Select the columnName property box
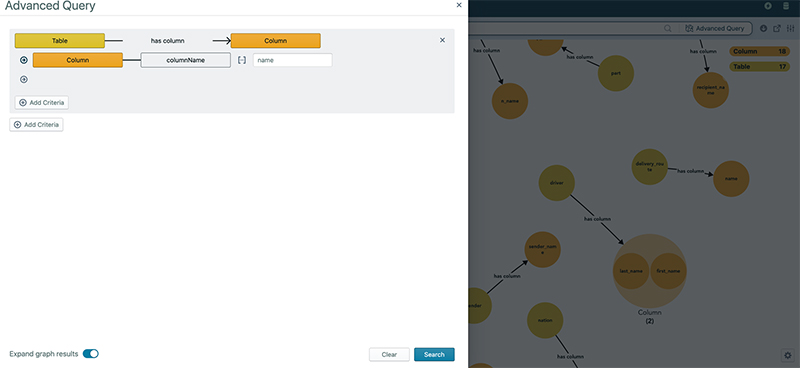Viewport: 800px width, 368px height. coord(186,60)
